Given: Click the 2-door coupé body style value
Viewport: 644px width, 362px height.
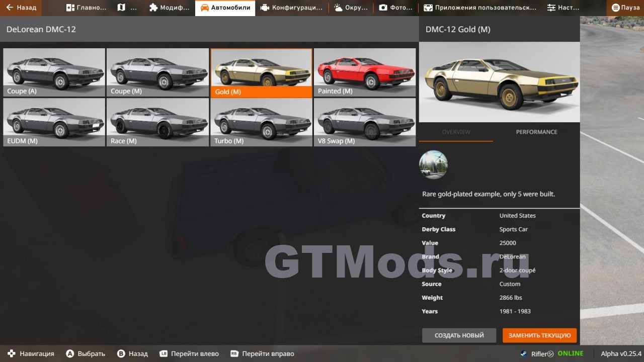Looking at the screenshot, I should (x=517, y=270).
